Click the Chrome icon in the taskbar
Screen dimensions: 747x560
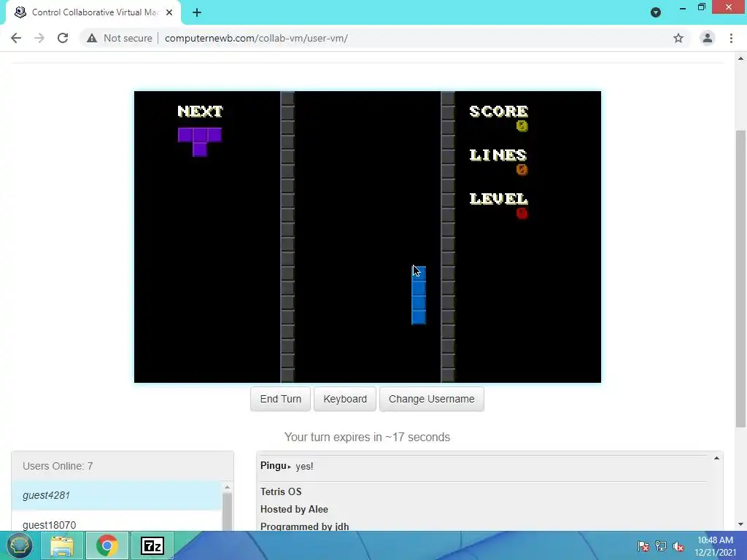107,545
